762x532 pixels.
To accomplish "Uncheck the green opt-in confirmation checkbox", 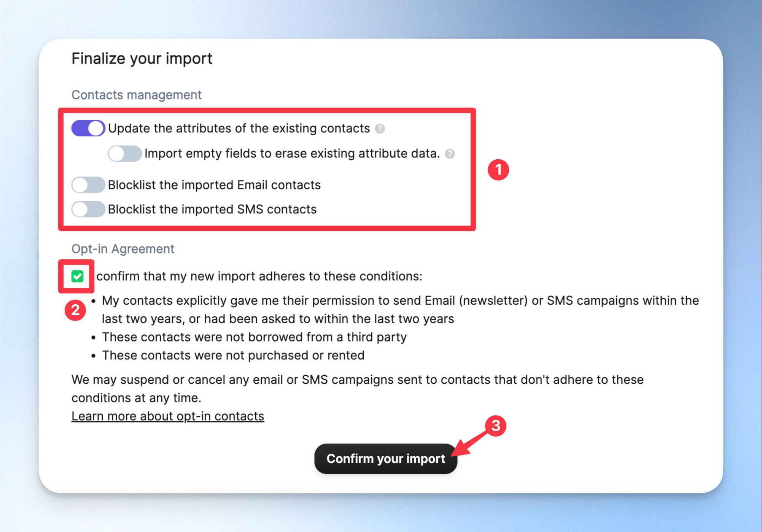I will (78, 276).
